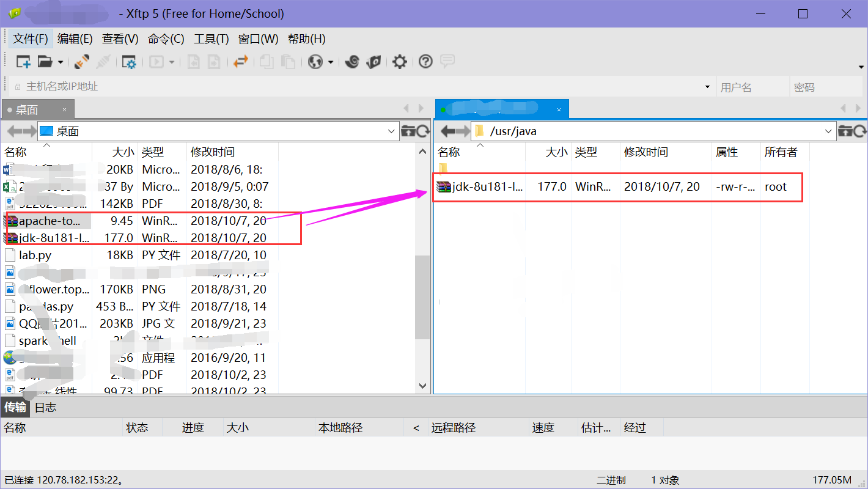Open the 帮助(H) menu
Viewport: 868px width, 489px height.
pos(307,39)
